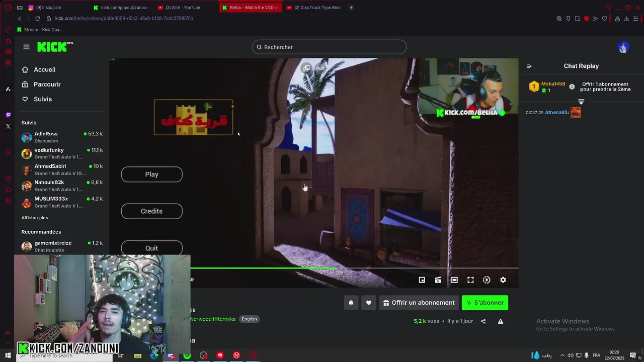Click the notification bell button
This screenshot has height=362, width=644.
[x=351, y=303]
